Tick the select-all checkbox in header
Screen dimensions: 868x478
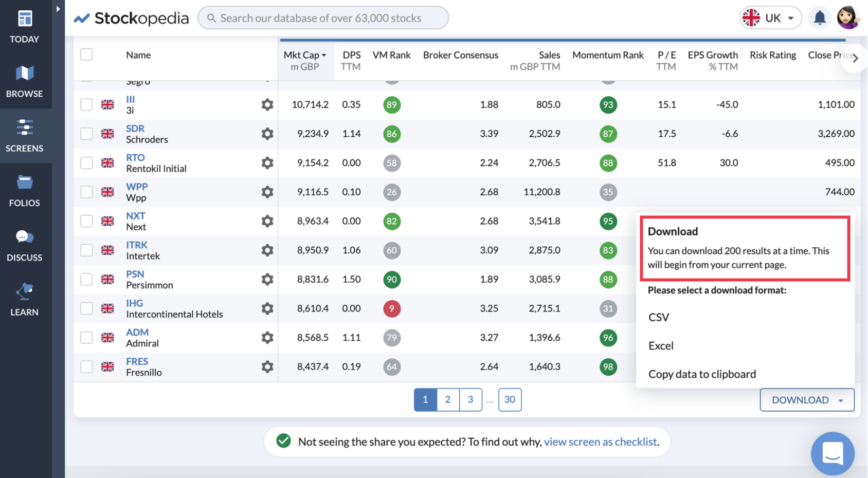pos(86,54)
